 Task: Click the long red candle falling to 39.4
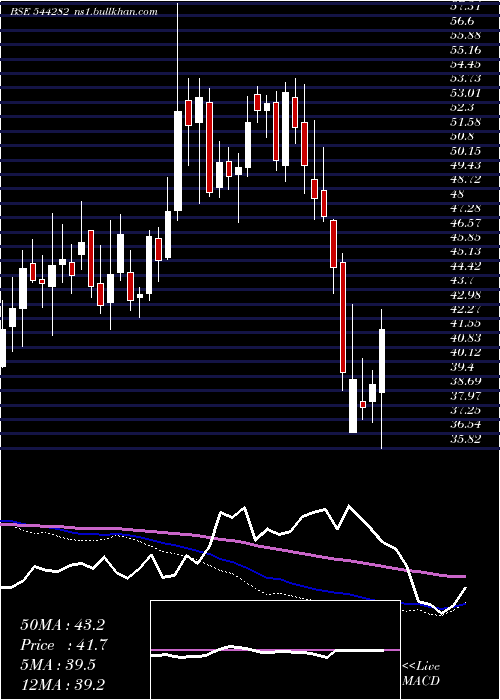pyautogui.click(x=343, y=317)
